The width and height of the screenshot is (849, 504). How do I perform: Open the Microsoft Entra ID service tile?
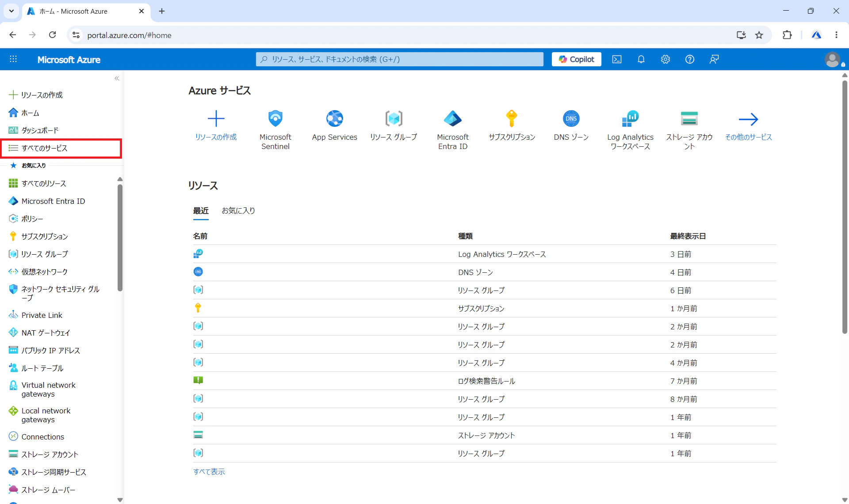(x=453, y=130)
